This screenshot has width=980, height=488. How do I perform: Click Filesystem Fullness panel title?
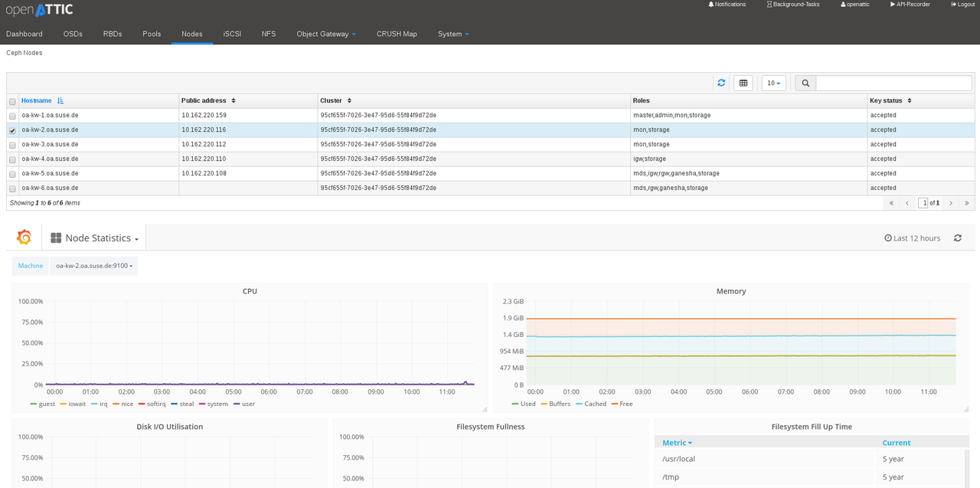[x=491, y=427]
